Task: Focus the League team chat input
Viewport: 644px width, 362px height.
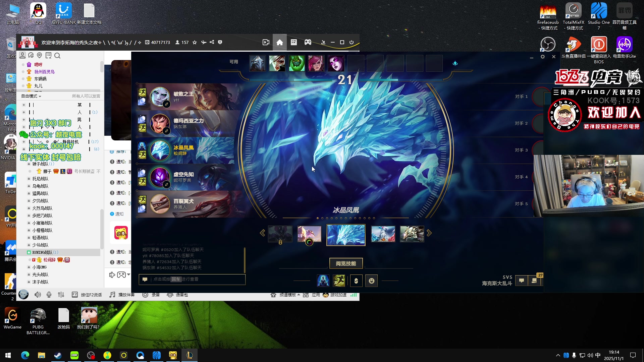Action: (192, 279)
